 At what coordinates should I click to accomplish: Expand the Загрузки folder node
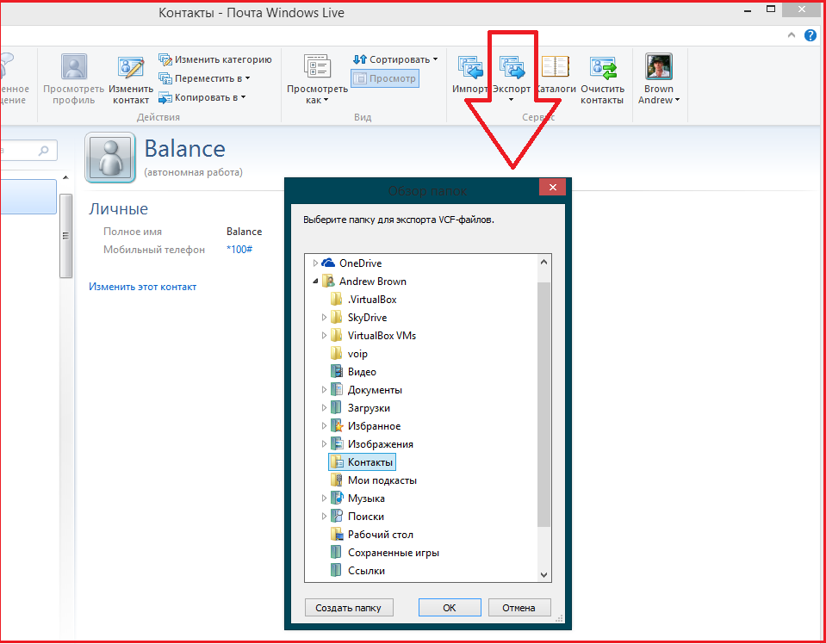pos(324,408)
